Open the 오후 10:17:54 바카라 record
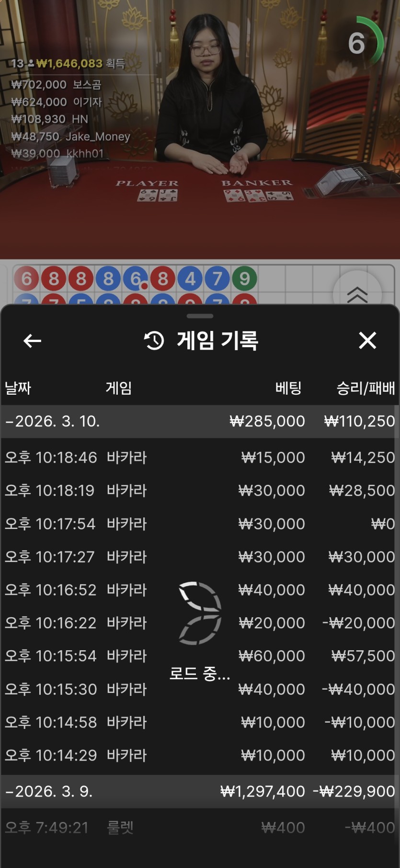Image resolution: width=400 pixels, height=868 pixels. coord(200,524)
